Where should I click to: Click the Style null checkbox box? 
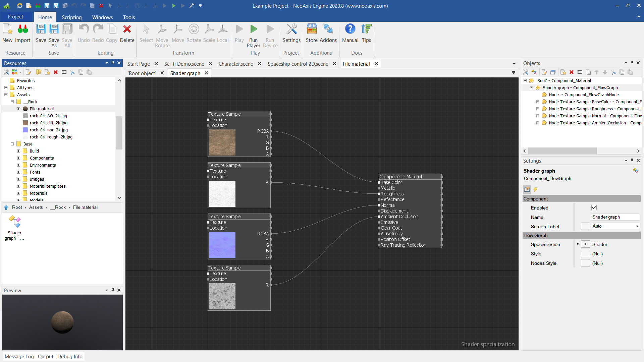tap(585, 254)
